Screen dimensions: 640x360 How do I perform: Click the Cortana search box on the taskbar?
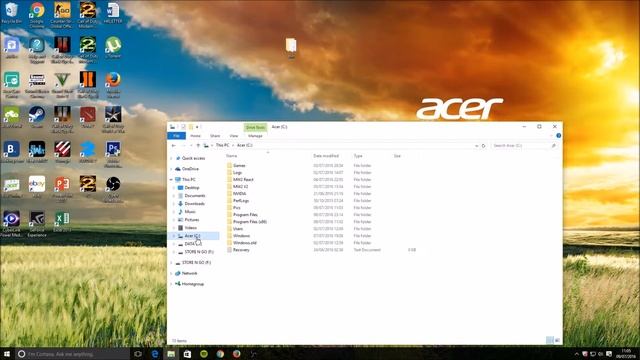tap(73, 354)
